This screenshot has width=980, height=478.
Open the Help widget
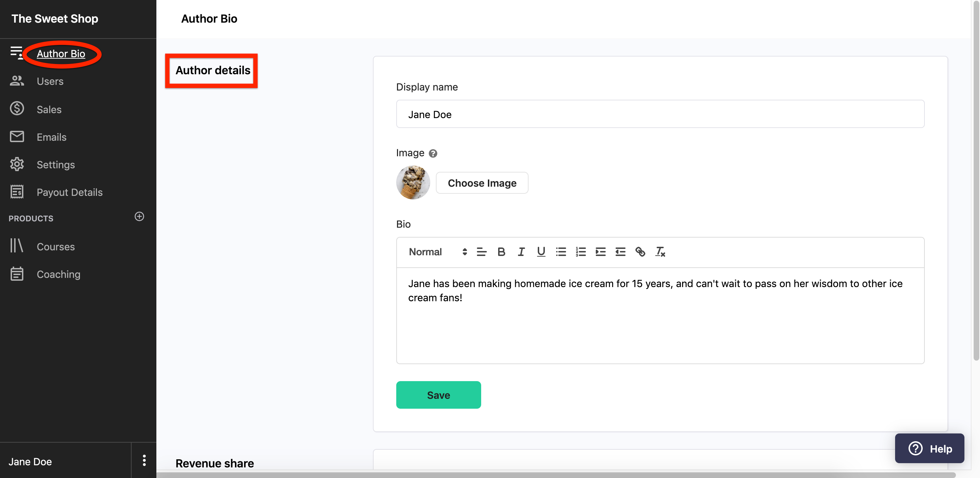click(x=929, y=448)
